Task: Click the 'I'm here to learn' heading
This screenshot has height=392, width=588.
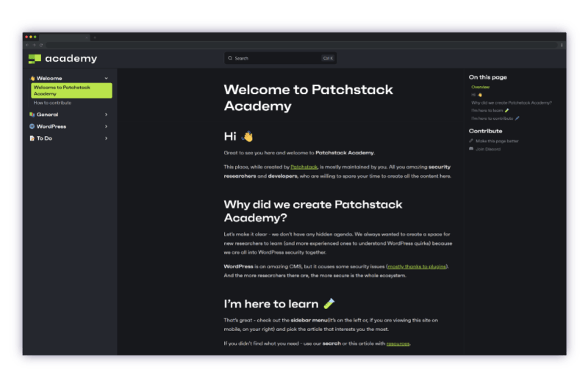Action: (x=271, y=304)
